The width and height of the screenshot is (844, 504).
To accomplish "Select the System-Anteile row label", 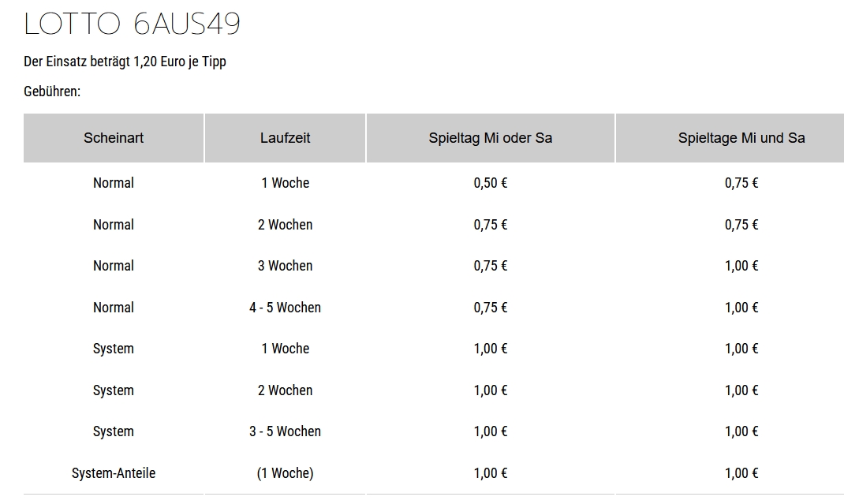I will point(114,473).
